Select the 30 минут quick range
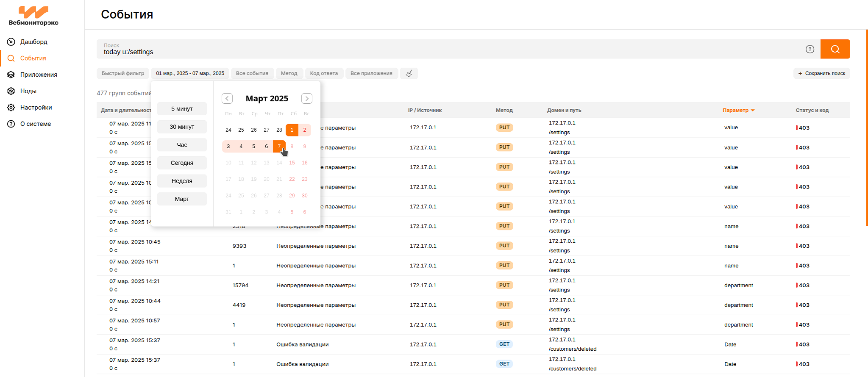The image size is (868, 377). point(182,127)
